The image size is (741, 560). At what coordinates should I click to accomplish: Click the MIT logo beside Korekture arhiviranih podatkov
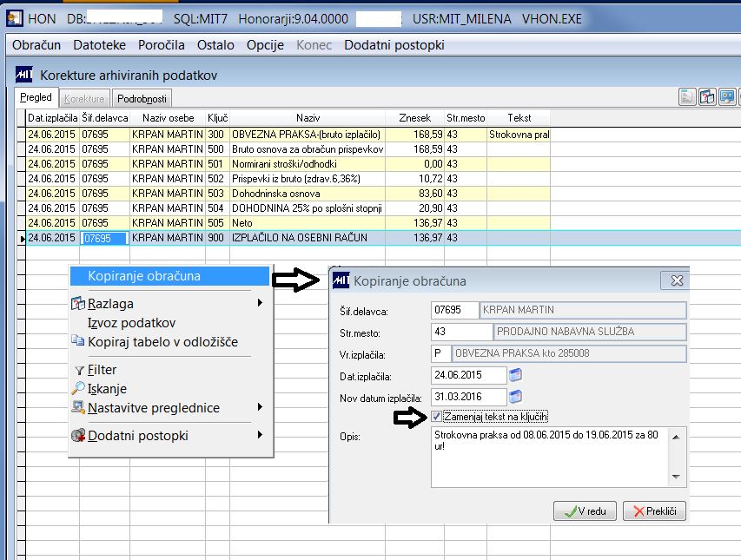(24, 75)
